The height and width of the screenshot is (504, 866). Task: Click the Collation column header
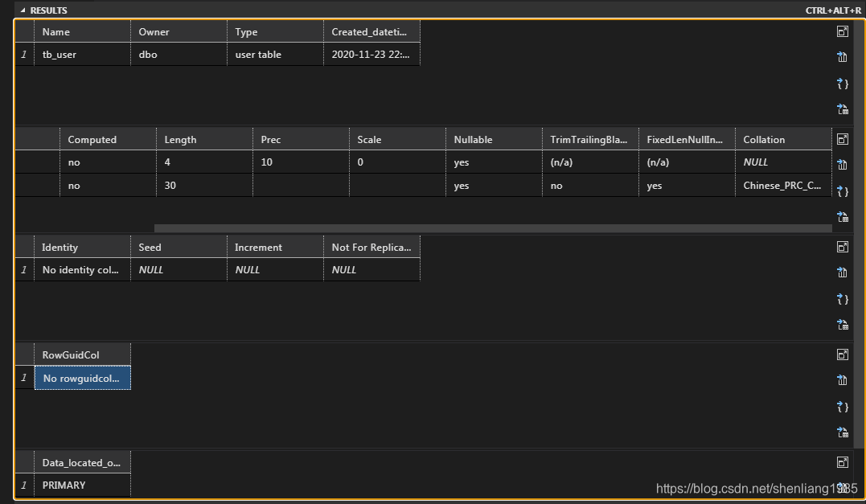(783, 139)
